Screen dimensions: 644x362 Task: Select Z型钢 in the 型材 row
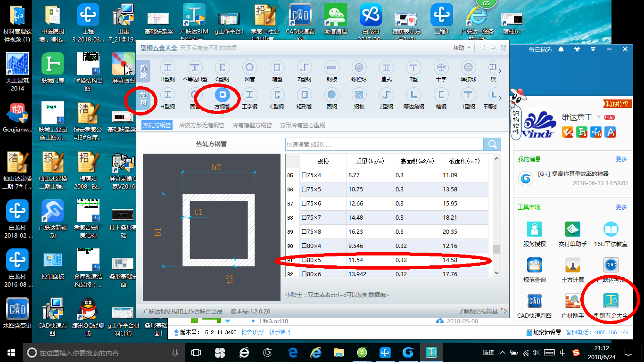387,99
